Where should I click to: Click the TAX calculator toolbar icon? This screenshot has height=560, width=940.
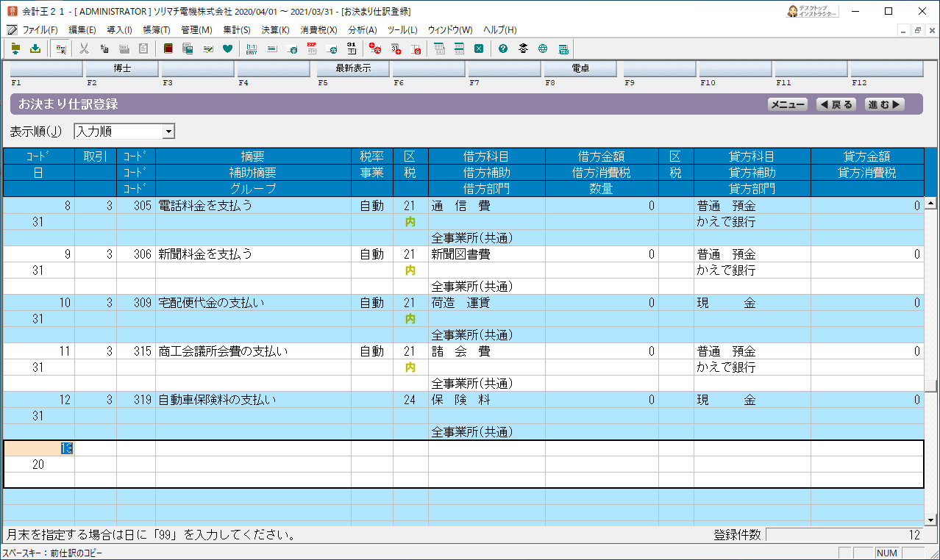point(563,49)
